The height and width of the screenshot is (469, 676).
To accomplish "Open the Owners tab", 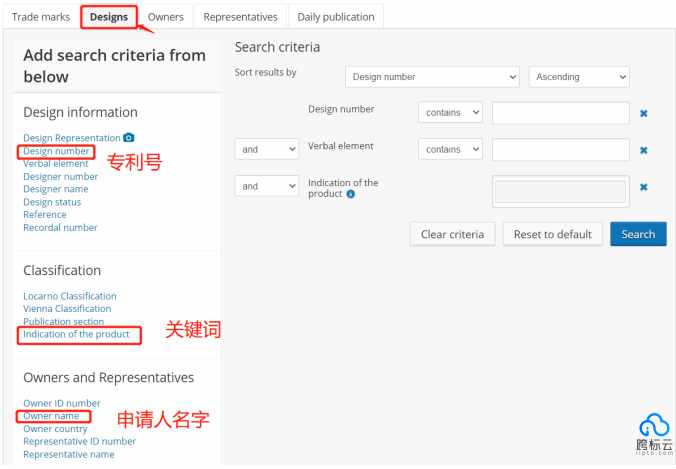I will click(x=166, y=17).
